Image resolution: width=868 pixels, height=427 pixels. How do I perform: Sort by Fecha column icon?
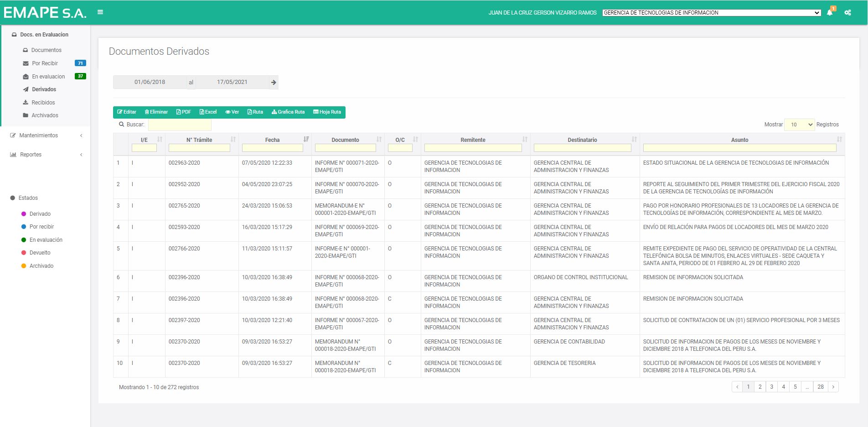click(306, 139)
